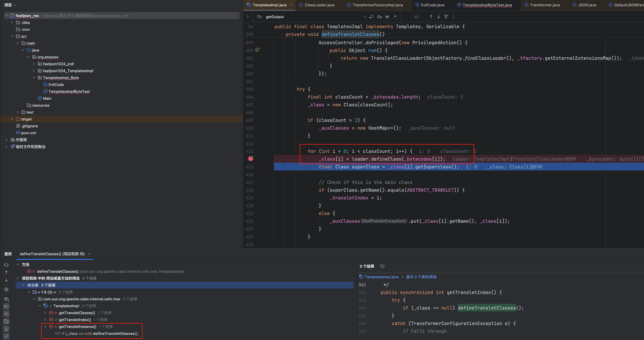644x340 pixels.
Task: Toggle show read access button in Find panel
Action: point(6,306)
